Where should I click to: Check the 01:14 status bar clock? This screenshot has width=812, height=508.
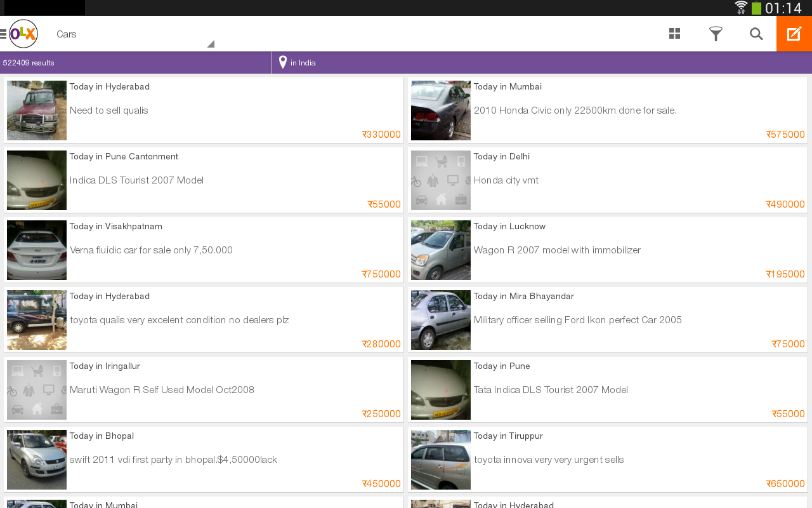pos(783,8)
